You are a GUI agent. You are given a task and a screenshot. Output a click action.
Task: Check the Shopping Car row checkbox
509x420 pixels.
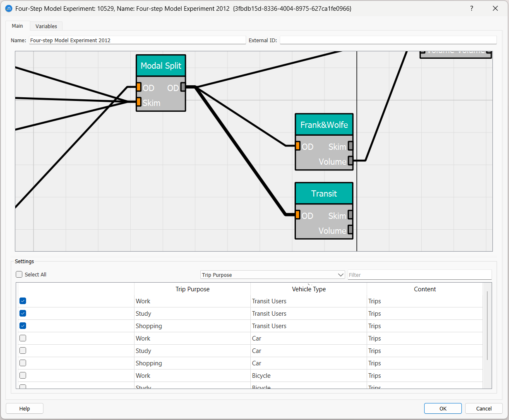[23, 363]
